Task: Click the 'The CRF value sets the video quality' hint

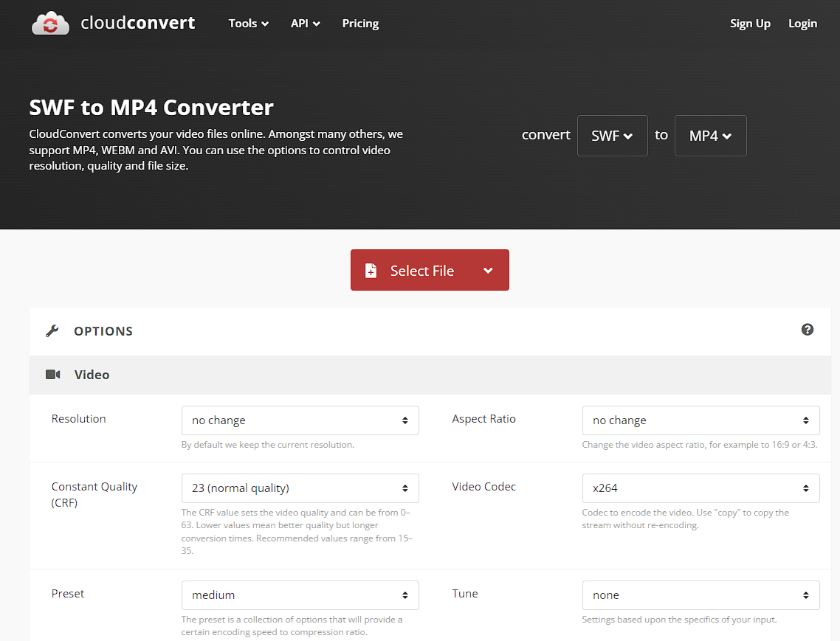Action: (297, 531)
